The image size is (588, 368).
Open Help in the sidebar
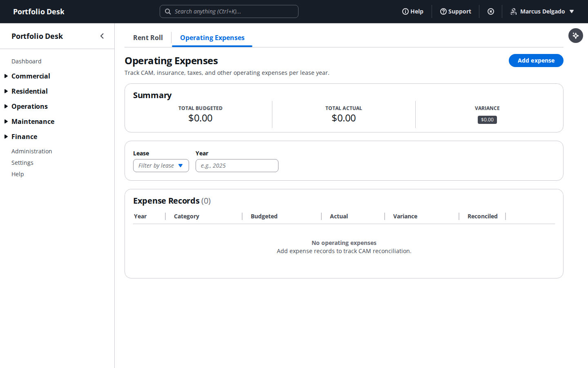click(x=18, y=174)
